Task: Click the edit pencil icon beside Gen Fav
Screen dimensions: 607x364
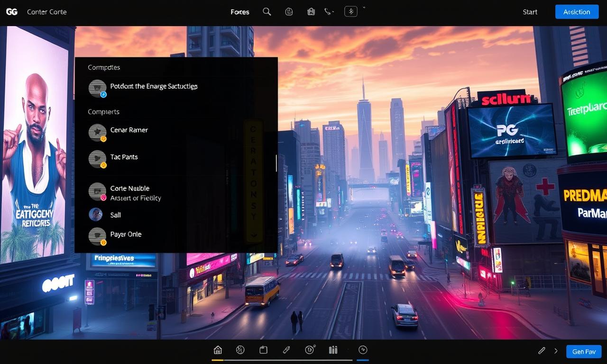Action: (x=542, y=351)
